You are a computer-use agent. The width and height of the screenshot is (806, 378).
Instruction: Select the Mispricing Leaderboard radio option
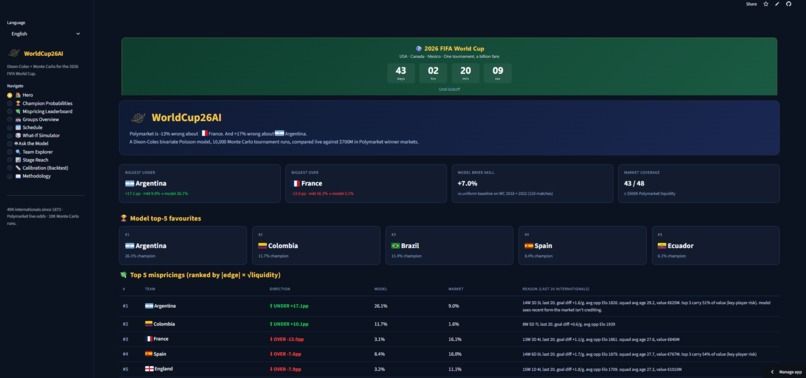[10, 111]
